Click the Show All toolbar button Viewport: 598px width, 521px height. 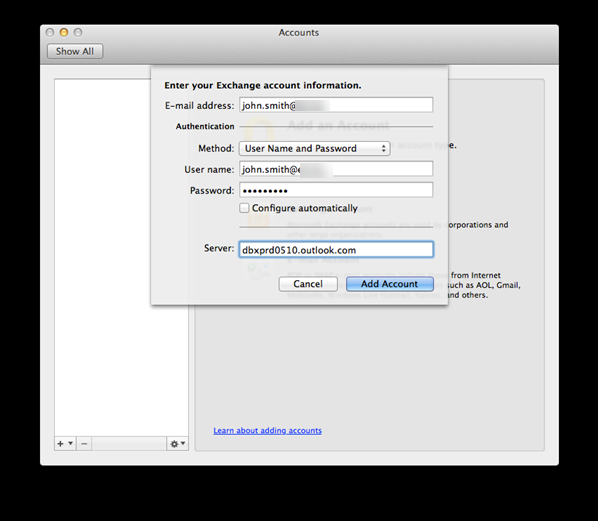pyautogui.click(x=75, y=51)
